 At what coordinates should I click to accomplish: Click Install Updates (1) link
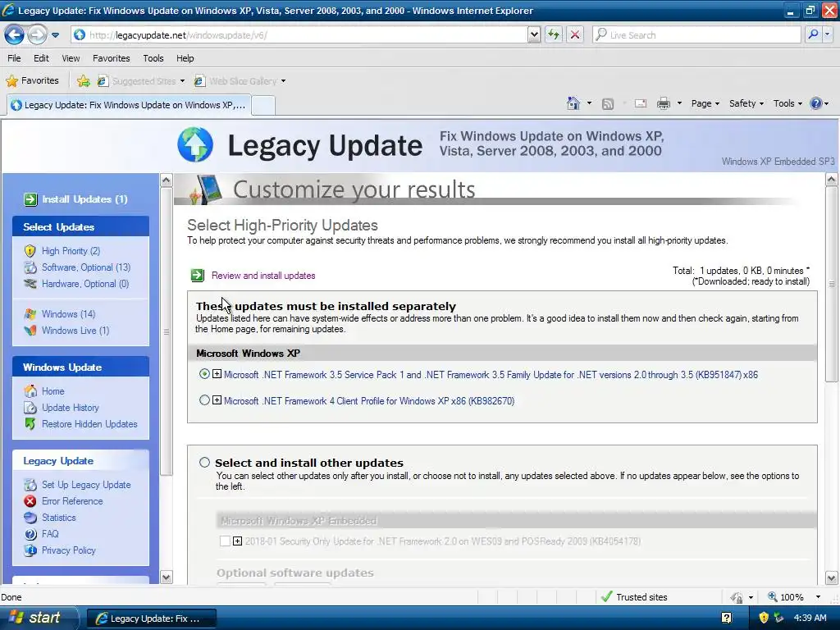point(84,199)
